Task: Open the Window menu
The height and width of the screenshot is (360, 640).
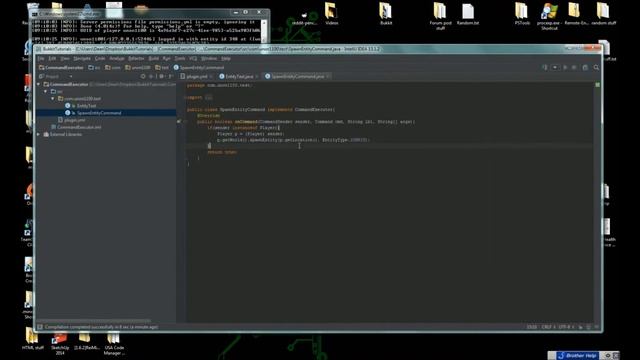Action: click(209, 58)
